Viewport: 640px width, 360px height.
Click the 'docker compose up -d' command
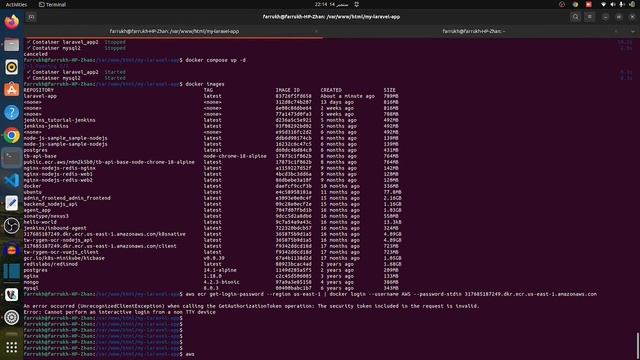[x=216, y=60]
